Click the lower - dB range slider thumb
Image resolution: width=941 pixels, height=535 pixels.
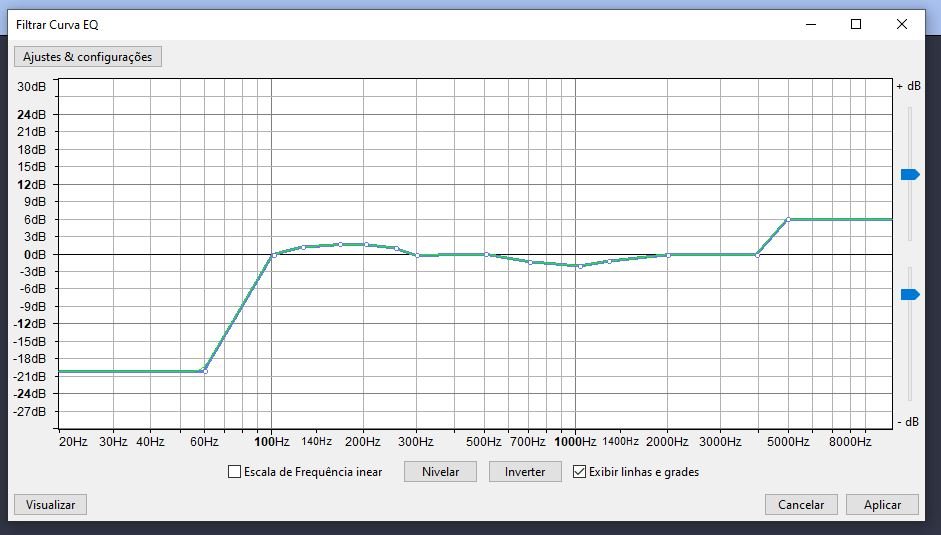click(910, 294)
